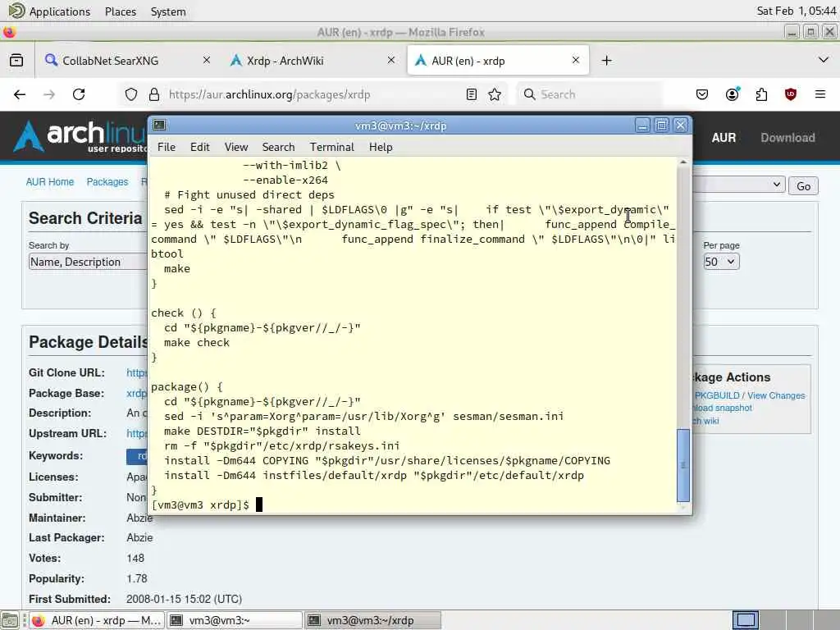This screenshot has width=840, height=630.
Task: Toggle reader view icon in address bar
Action: pyautogui.click(x=472, y=95)
